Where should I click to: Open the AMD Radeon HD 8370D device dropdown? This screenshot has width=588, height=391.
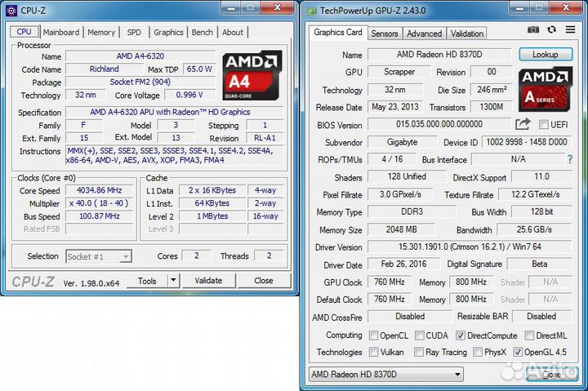click(386, 374)
